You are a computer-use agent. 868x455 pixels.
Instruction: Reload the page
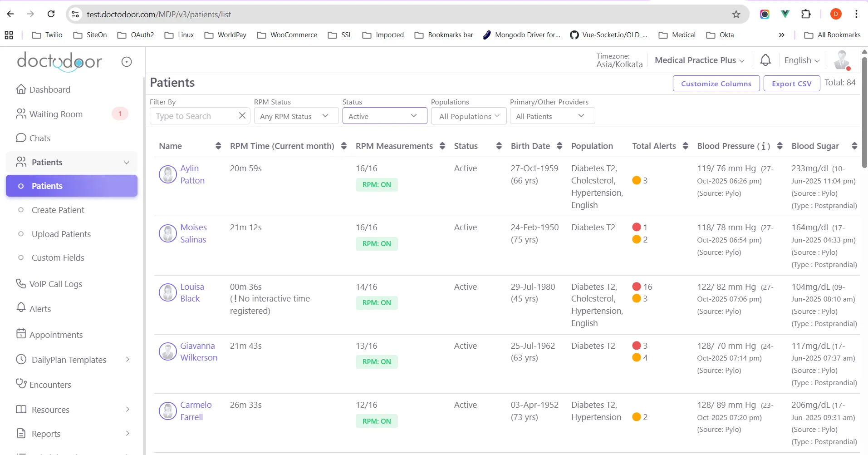(51, 14)
